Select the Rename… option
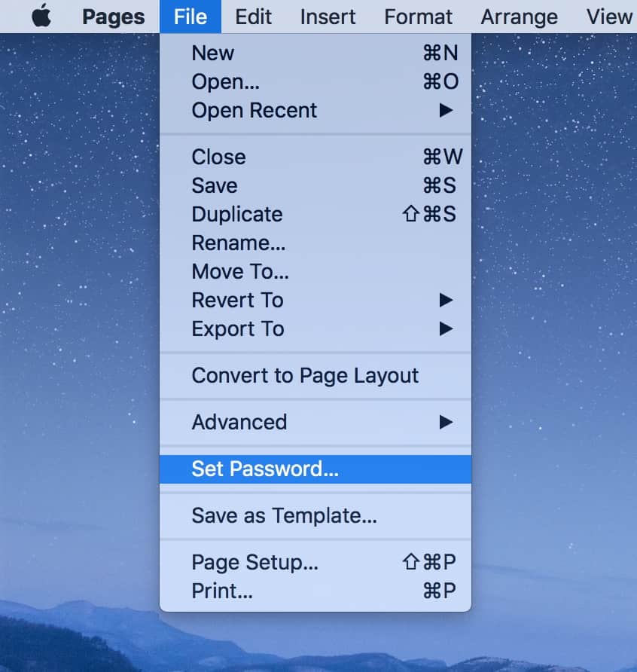 [239, 243]
